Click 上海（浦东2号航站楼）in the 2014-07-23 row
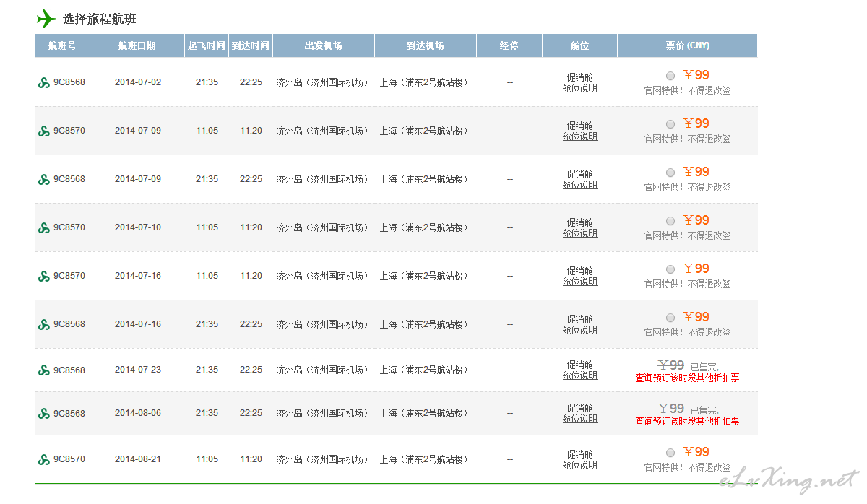The width and height of the screenshot is (867, 504). click(x=424, y=370)
